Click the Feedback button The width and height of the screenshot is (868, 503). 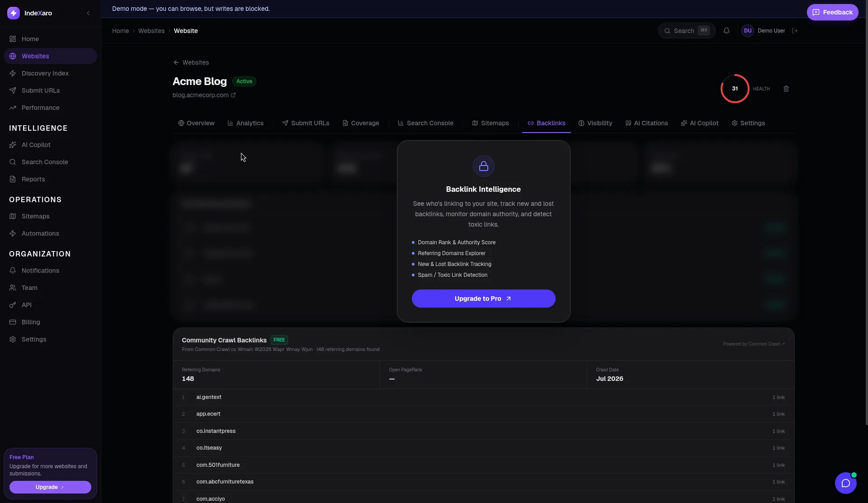[x=832, y=12]
